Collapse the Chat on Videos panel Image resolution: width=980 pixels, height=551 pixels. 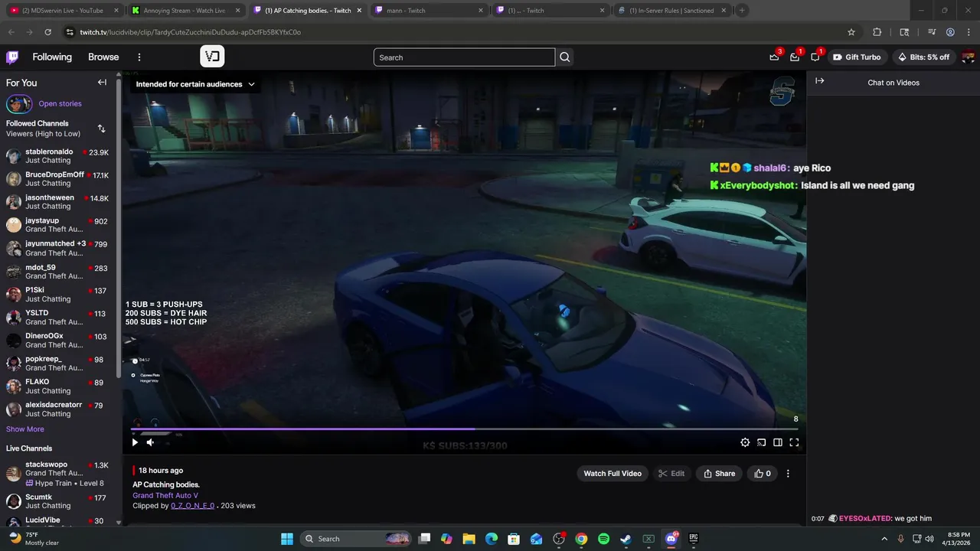click(820, 81)
